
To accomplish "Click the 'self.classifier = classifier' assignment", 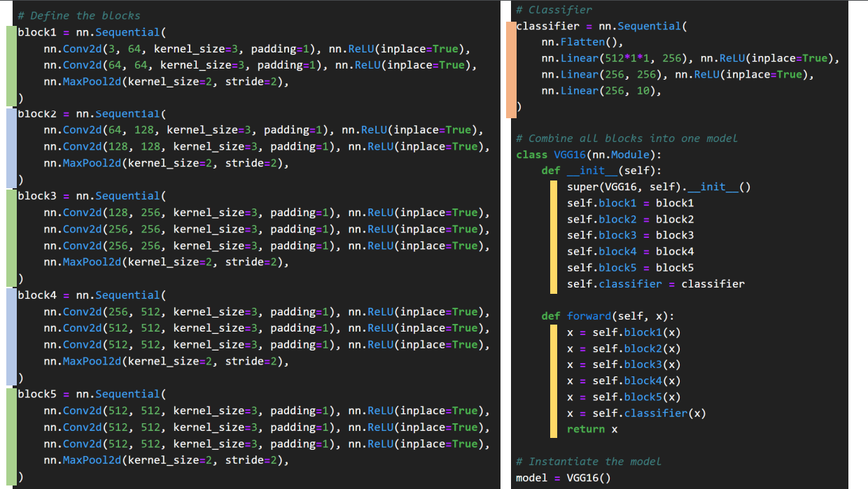I will point(656,284).
